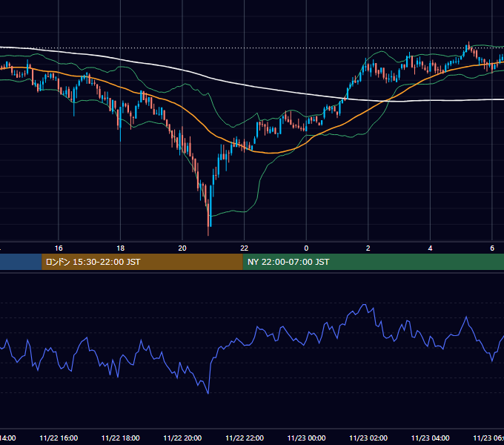Viewport: 504px width, 445px height.
Task: Click the 11/22 22:00 bottom axis label
Action: [245, 438]
